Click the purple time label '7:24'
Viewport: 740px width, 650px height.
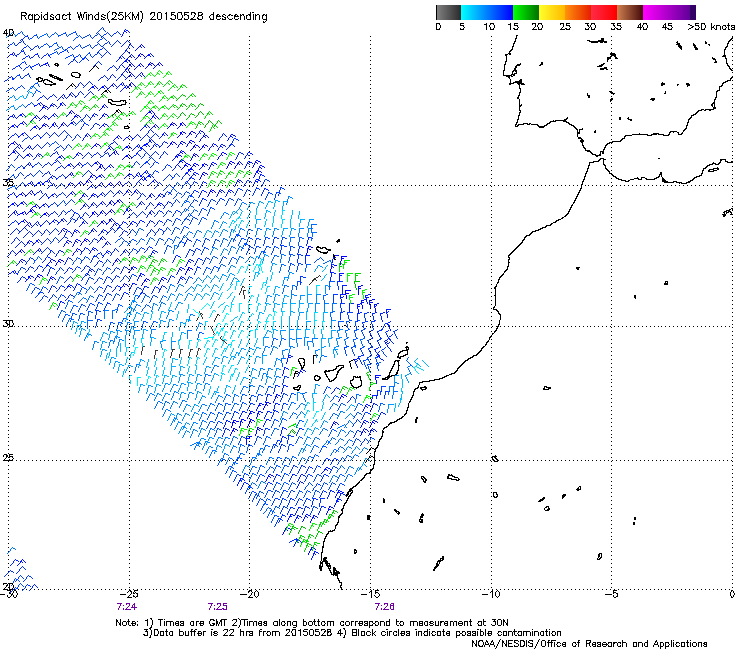[x=127, y=607]
